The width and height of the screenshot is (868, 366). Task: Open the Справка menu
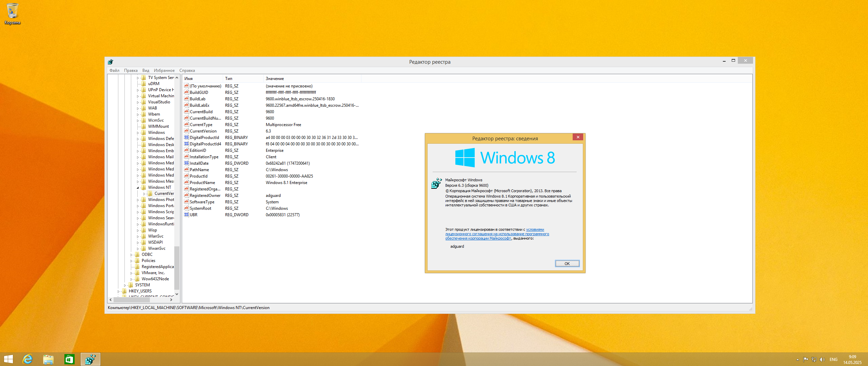point(187,70)
